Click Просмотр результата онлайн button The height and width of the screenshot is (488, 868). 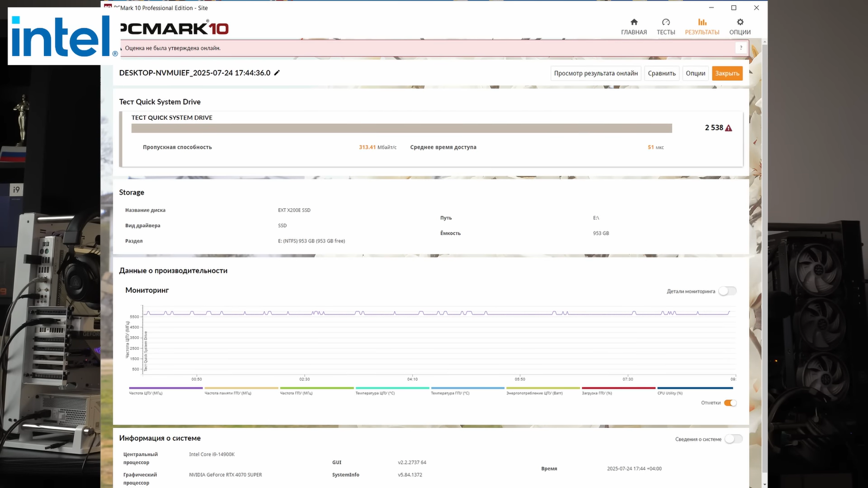point(596,73)
